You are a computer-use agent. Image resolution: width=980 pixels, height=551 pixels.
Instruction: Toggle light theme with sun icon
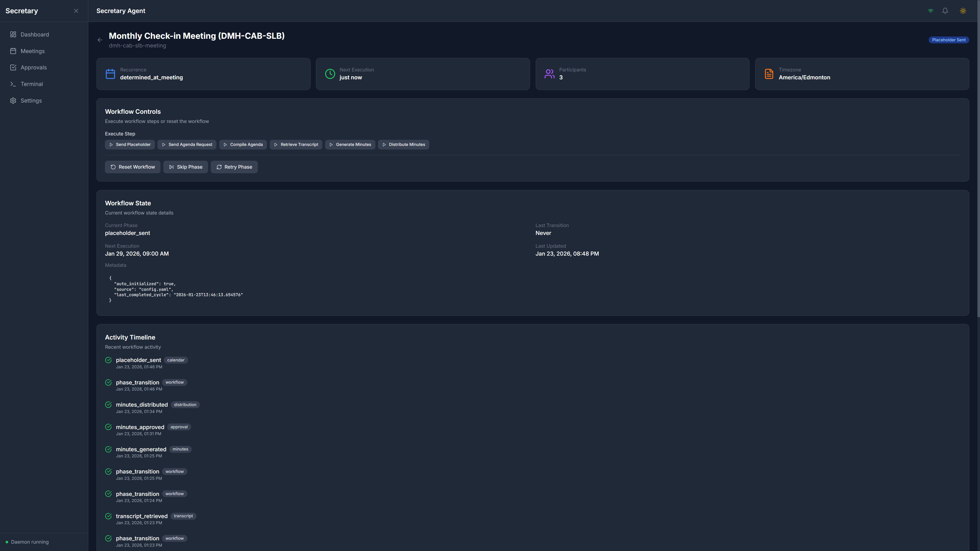point(963,11)
